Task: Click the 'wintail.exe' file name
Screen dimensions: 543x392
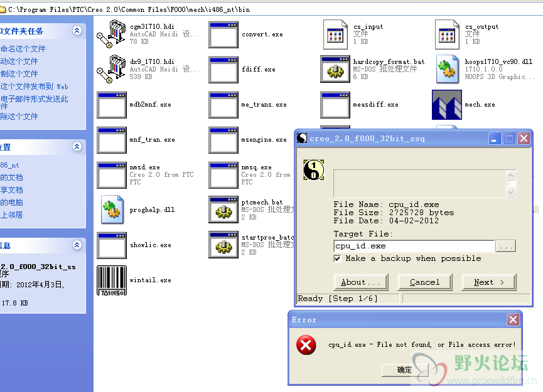Action: point(150,280)
